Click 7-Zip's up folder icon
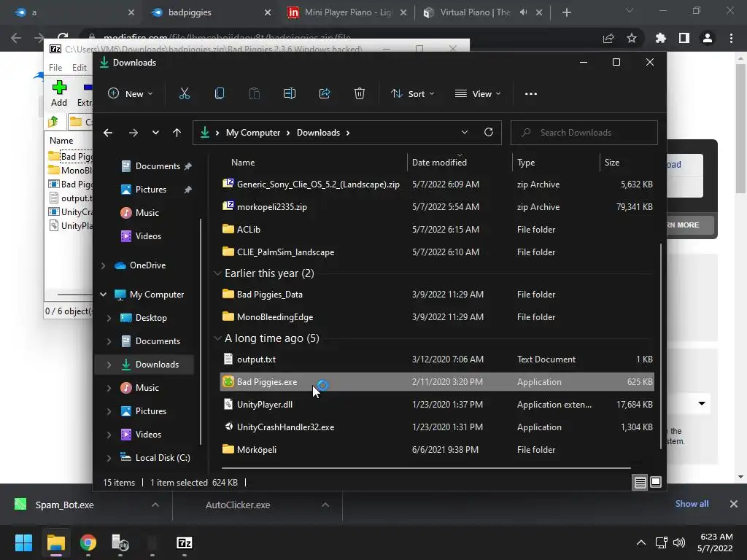 pyautogui.click(x=53, y=122)
